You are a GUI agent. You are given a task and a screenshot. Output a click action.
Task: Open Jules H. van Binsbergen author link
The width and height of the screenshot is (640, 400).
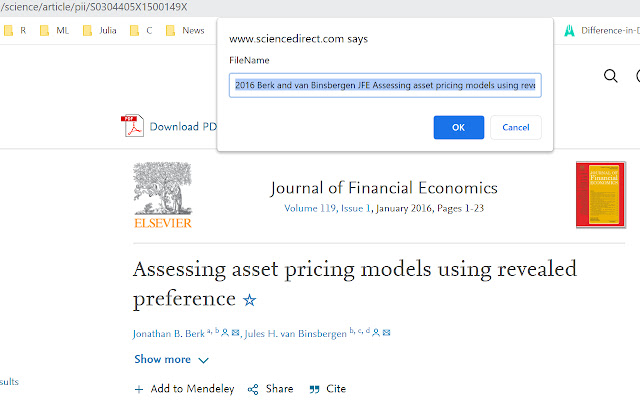click(296, 334)
